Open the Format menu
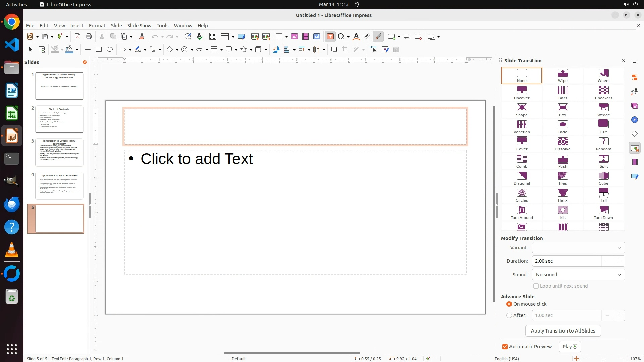The height and width of the screenshot is (362, 644). pos(97,25)
